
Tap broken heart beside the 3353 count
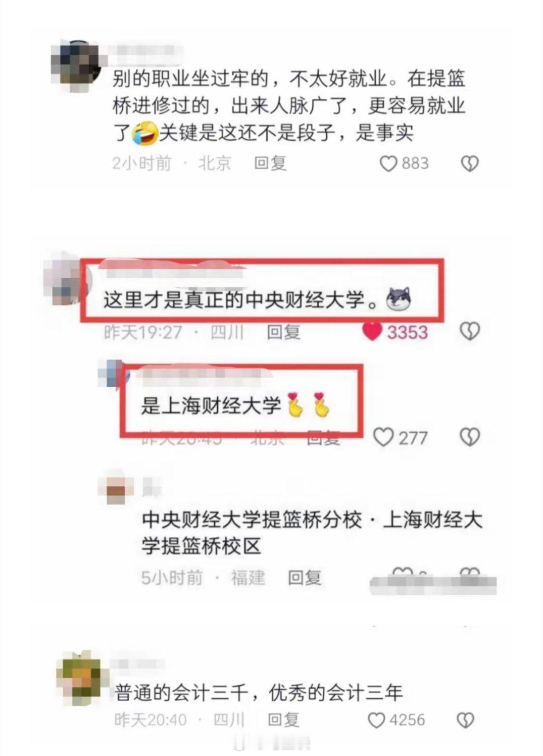click(x=470, y=332)
